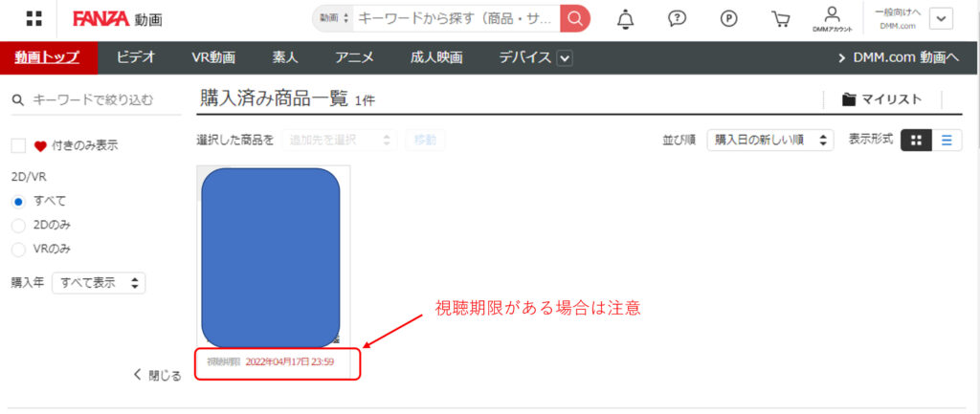Expand the 購入年 すべて表示 dropdown

[x=98, y=283]
